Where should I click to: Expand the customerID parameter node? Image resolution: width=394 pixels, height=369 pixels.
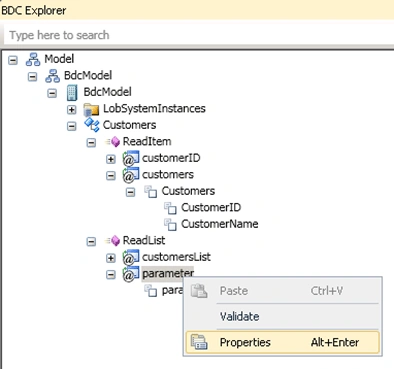point(111,159)
